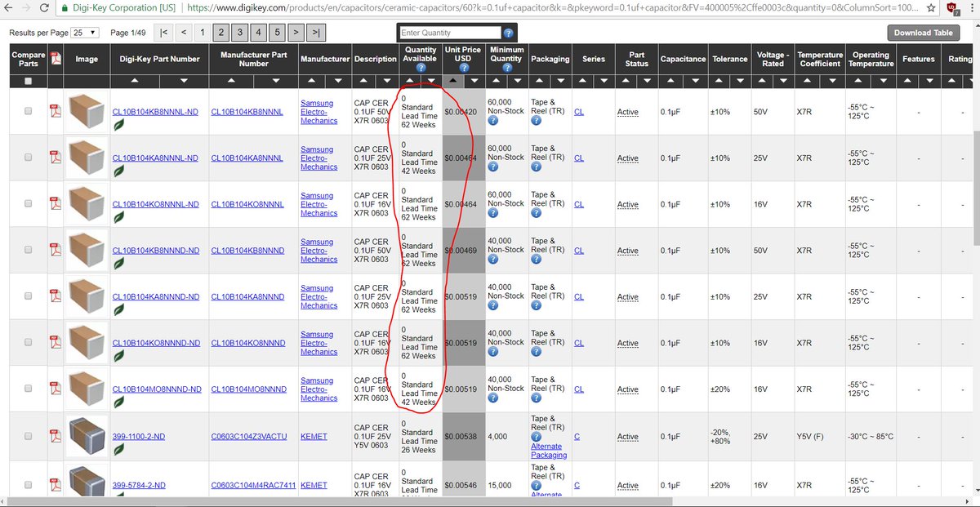Click the Download Table button
Viewport: 980px width, 507px height.
924,33
